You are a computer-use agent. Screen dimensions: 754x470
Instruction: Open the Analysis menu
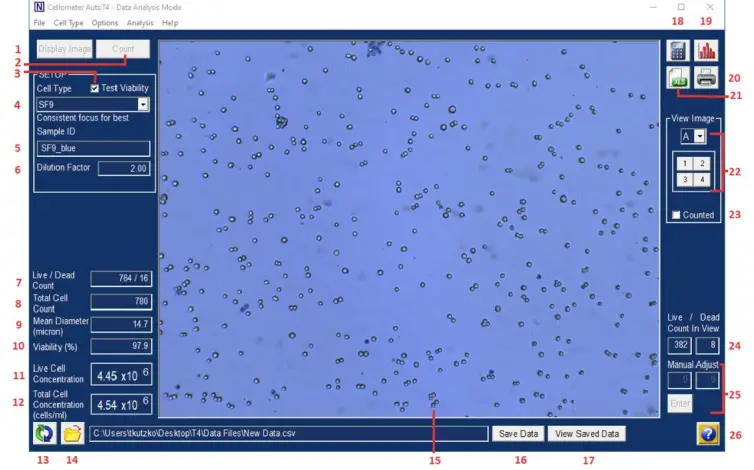coord(140,23)
